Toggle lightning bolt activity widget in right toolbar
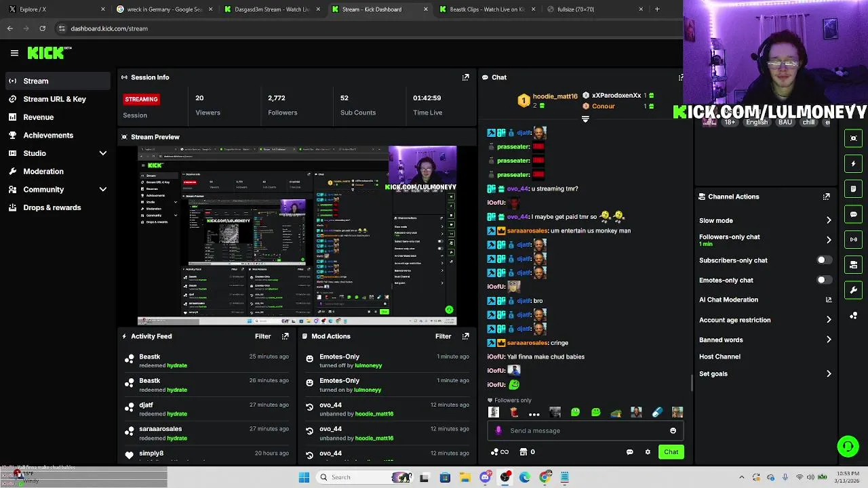 tap(853, 163)
